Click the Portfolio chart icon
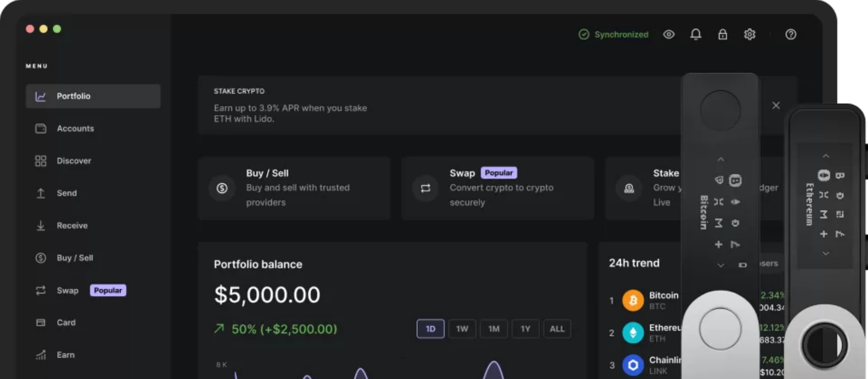 point(41,96)
